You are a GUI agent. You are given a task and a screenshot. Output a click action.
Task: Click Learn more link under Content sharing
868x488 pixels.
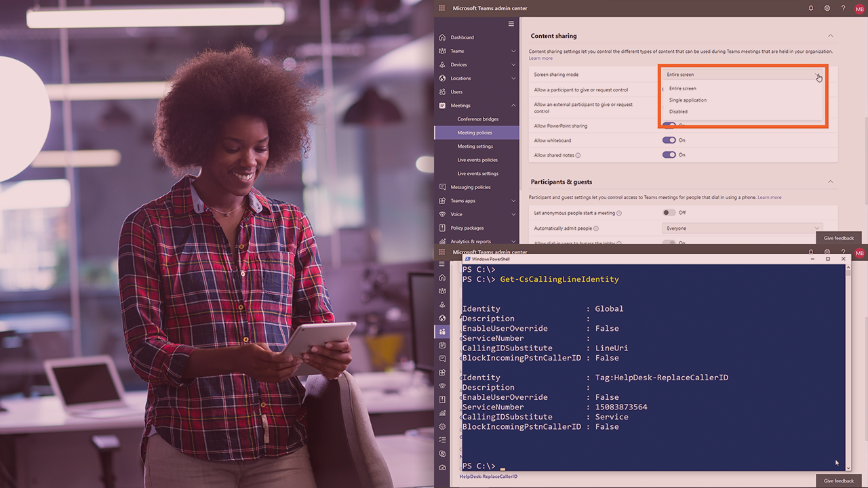point(540,58)
